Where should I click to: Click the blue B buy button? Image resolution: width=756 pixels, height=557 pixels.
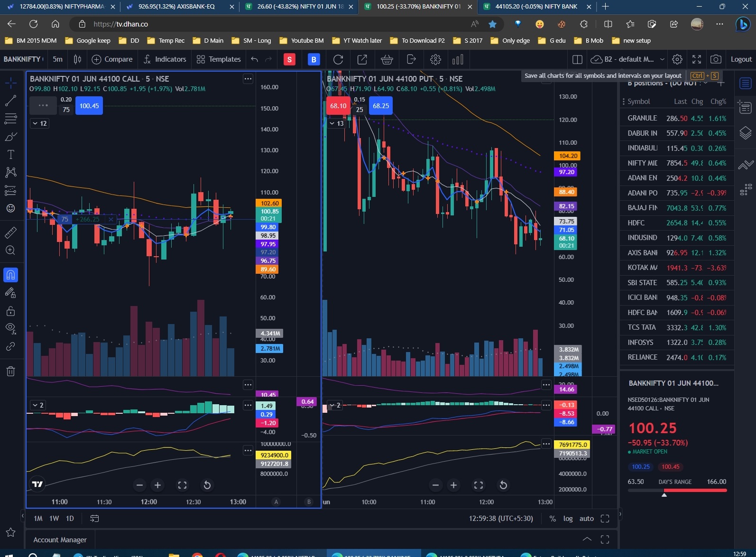313,59
